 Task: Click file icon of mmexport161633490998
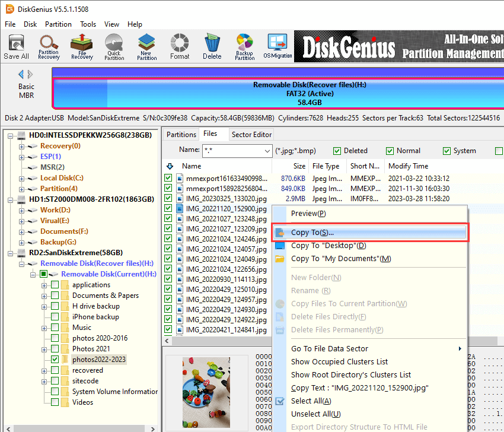(x=180, y=178)
